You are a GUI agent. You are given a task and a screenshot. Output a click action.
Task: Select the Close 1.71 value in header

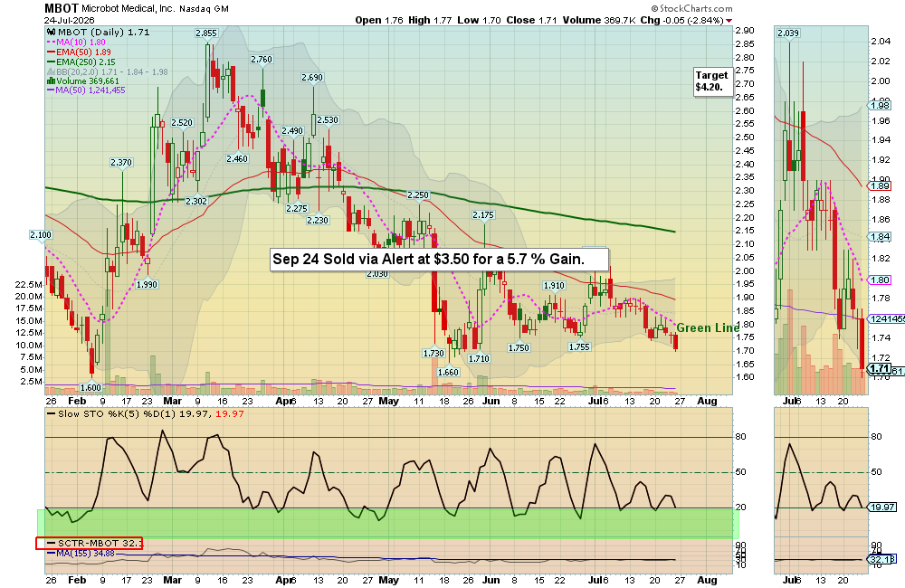[x=531, y=20]
